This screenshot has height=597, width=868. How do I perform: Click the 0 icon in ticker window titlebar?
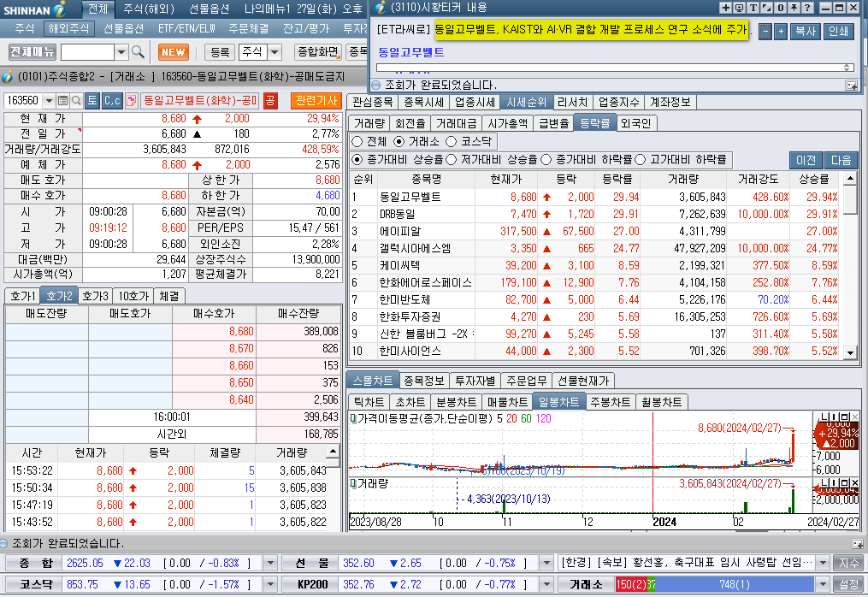tap(780, 8)
